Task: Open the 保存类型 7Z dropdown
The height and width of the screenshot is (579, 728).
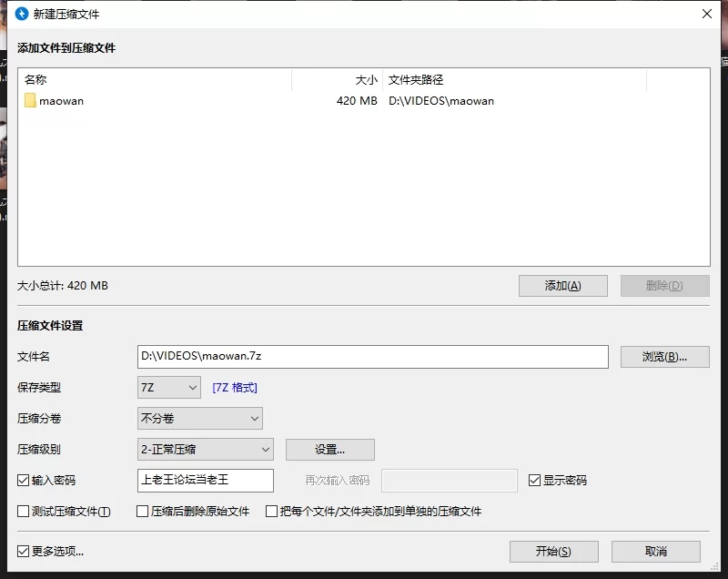Action: [169, 387]
